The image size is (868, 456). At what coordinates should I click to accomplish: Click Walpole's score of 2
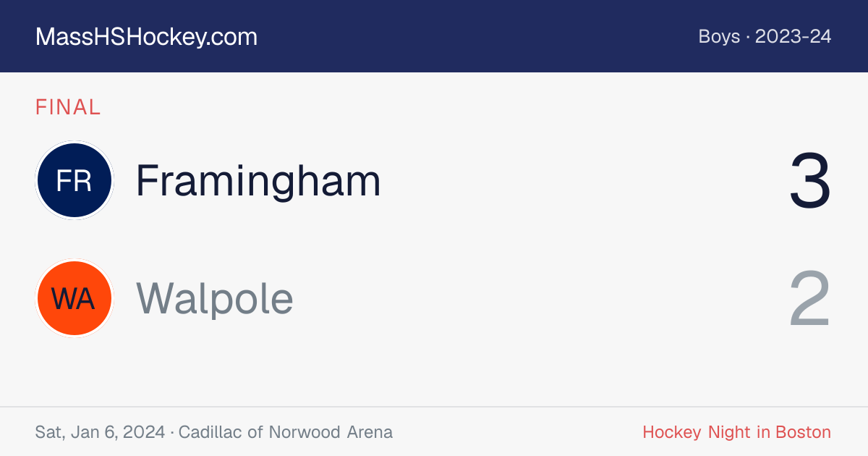pyautogui.click(x=810, y=298)
